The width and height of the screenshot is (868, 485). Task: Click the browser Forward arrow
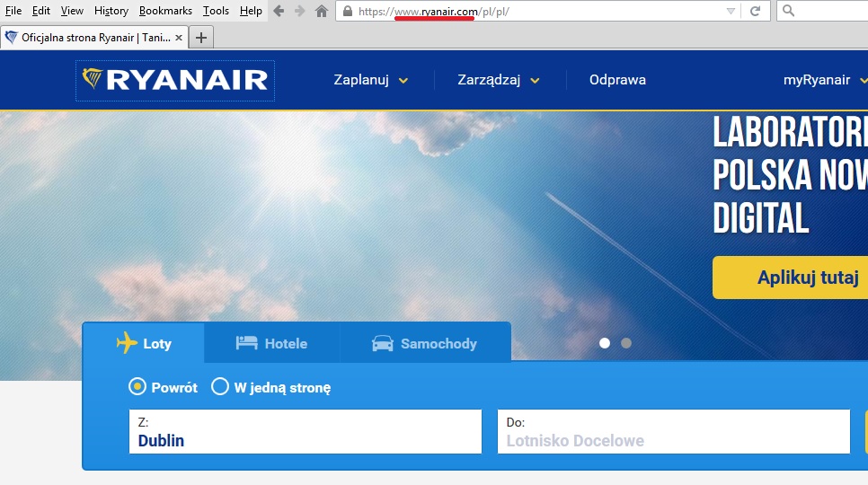[299, 11]
